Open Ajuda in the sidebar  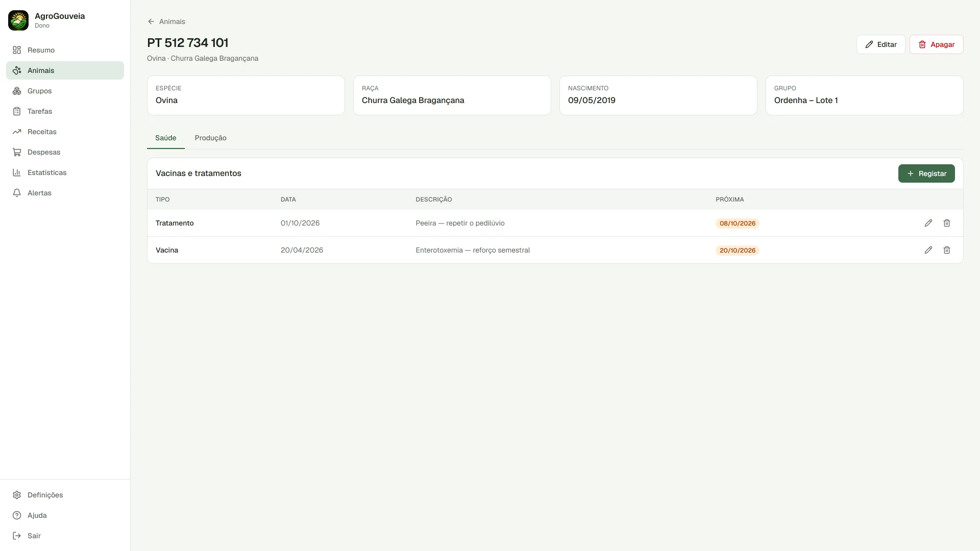(x=65, y=515)
